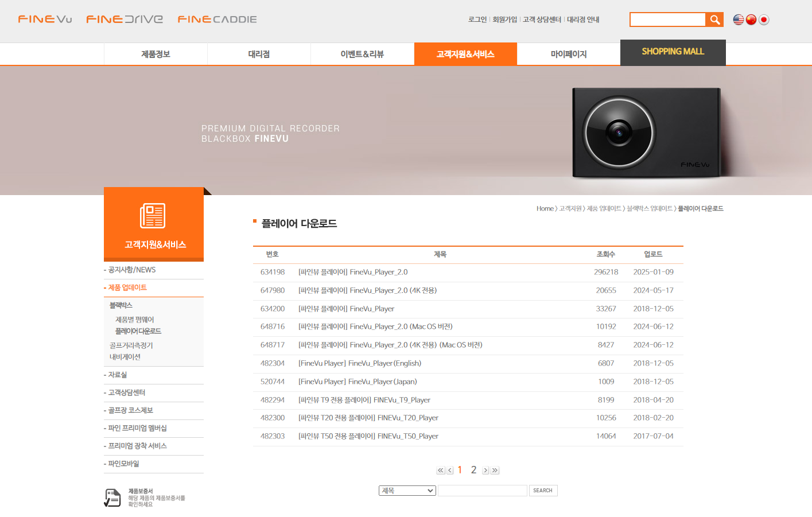Screen dimensions: 812x517
Task: Open 제품 업데이트 in sidebar
Action: [x=127, y=287]
